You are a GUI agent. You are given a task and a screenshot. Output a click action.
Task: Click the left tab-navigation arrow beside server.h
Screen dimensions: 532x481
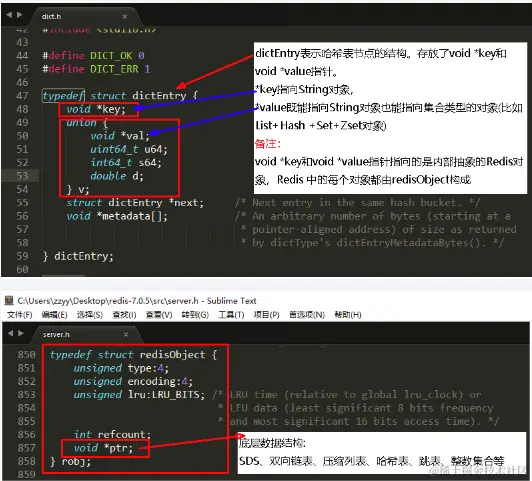click(11, 333)
